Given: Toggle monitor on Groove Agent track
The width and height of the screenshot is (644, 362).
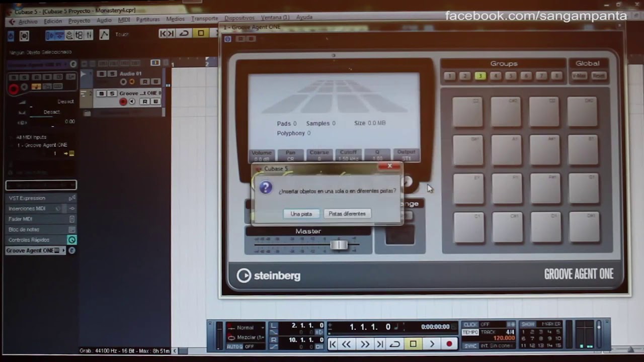Looking at the screenshot, I should 132,102.
